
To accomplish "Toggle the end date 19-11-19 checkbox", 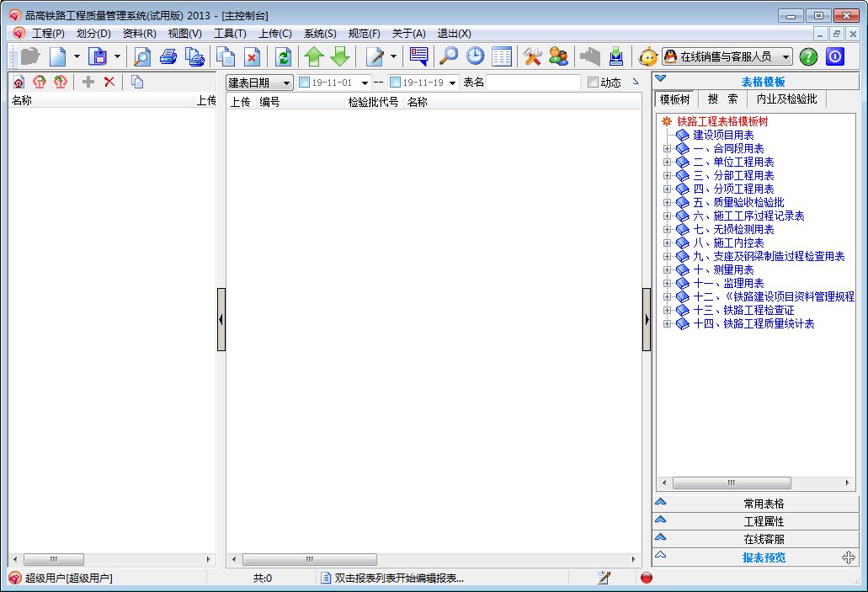I will click(395, 83).
